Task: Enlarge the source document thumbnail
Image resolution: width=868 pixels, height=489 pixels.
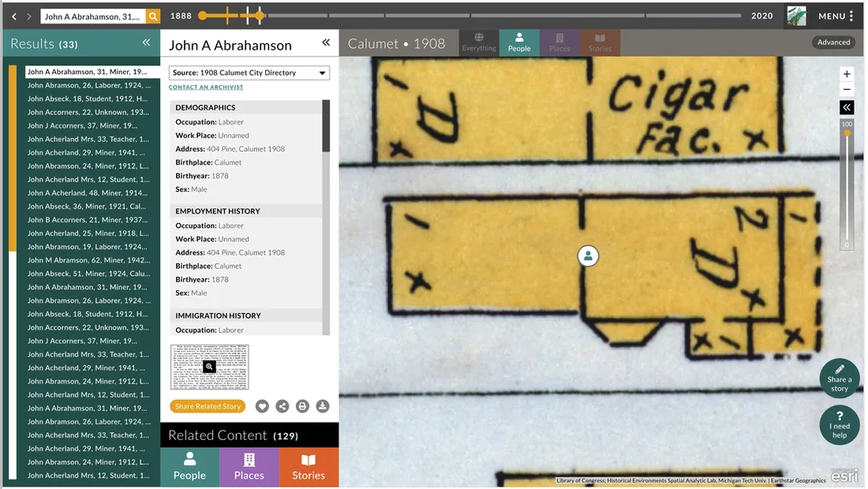Action: pos(209,367)
